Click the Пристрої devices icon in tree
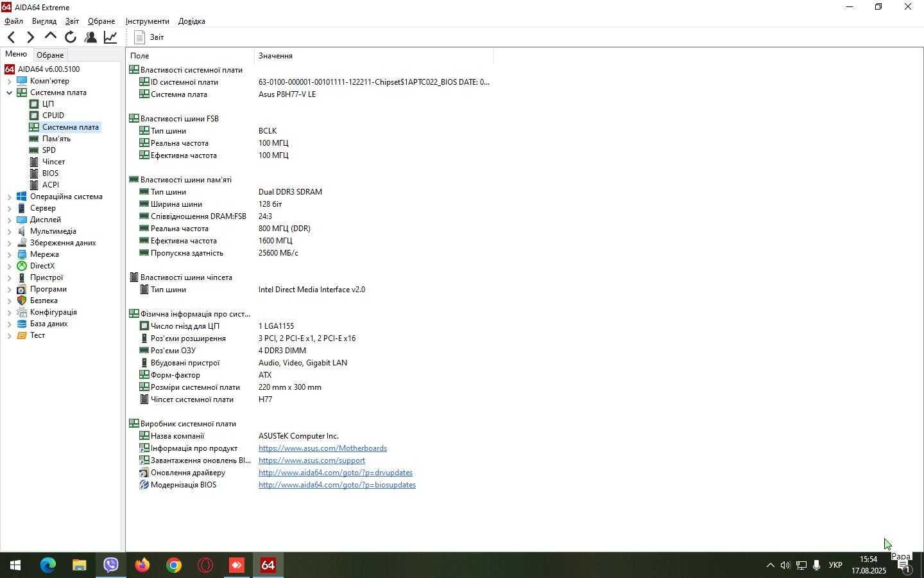The image size is (924, 578). (22, 277)
